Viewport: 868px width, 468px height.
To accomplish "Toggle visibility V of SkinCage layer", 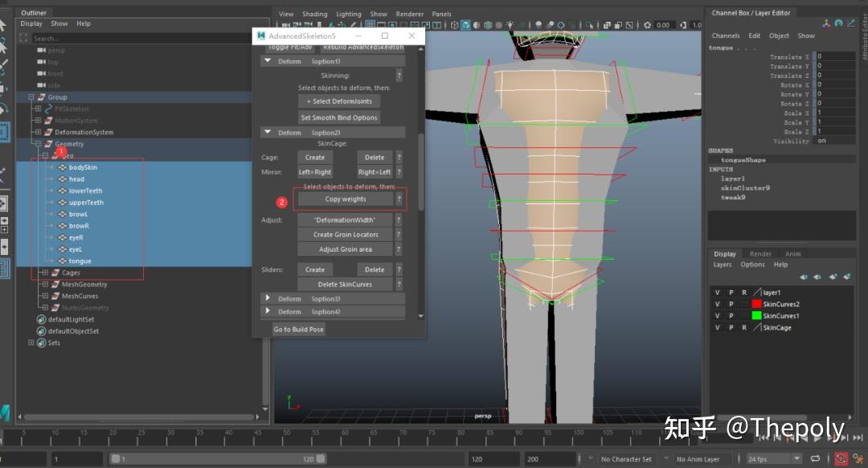I will click(717, 327).
